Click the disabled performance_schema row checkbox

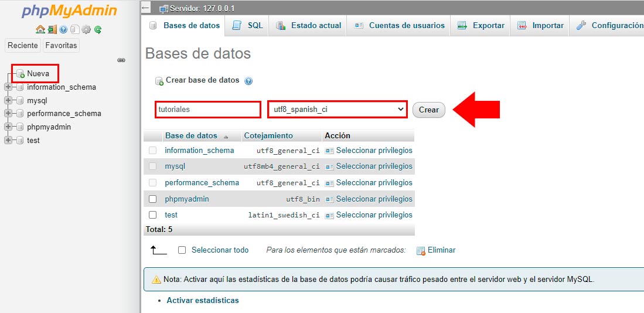153,182
